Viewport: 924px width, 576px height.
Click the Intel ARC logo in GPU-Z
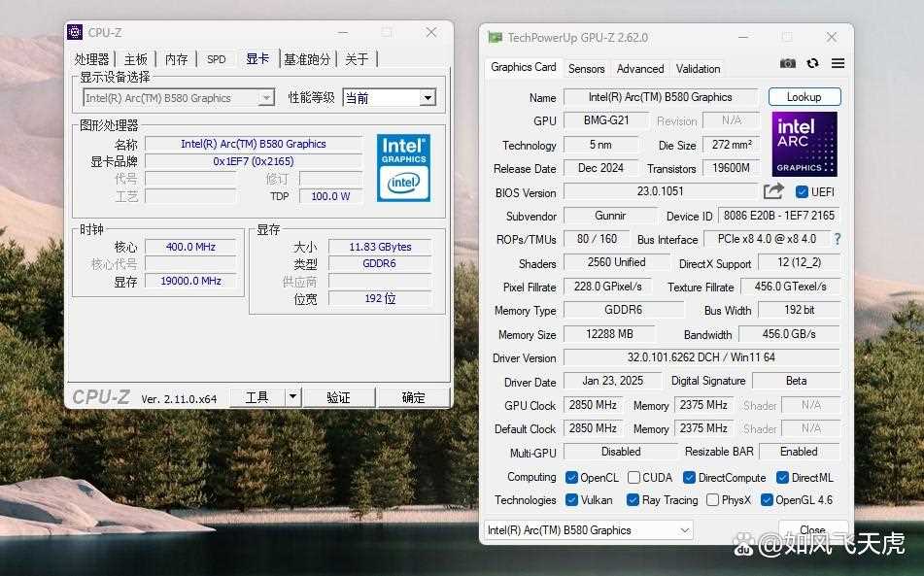(804, 142)
